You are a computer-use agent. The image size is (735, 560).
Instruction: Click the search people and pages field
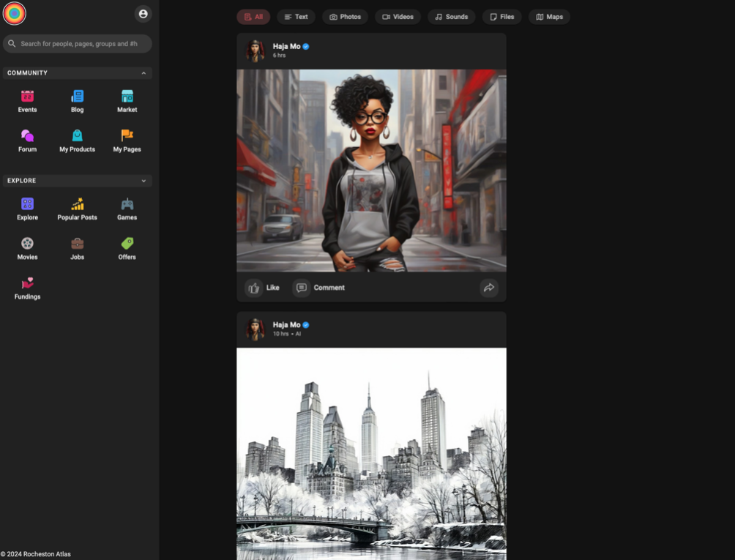pyautogui.click(x=79, y=44)
